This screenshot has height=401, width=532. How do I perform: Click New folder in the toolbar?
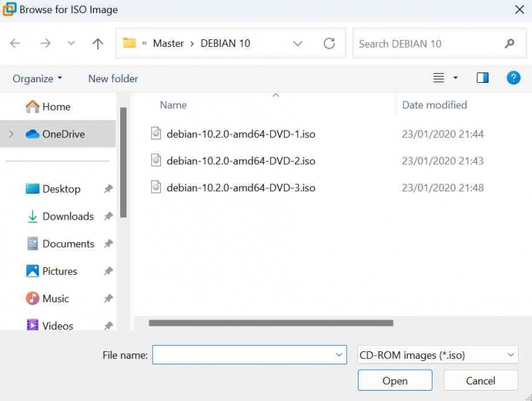pos(113,79)
